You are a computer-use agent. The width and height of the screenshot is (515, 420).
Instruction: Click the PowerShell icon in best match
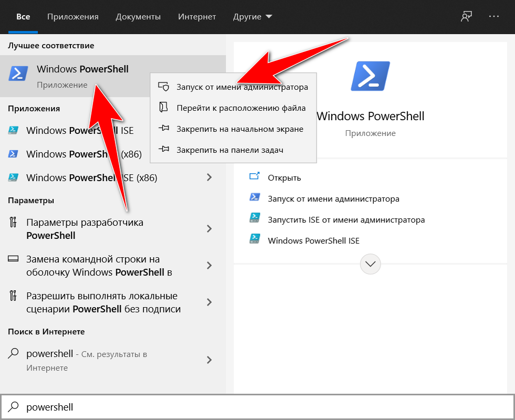click(18, 73)
